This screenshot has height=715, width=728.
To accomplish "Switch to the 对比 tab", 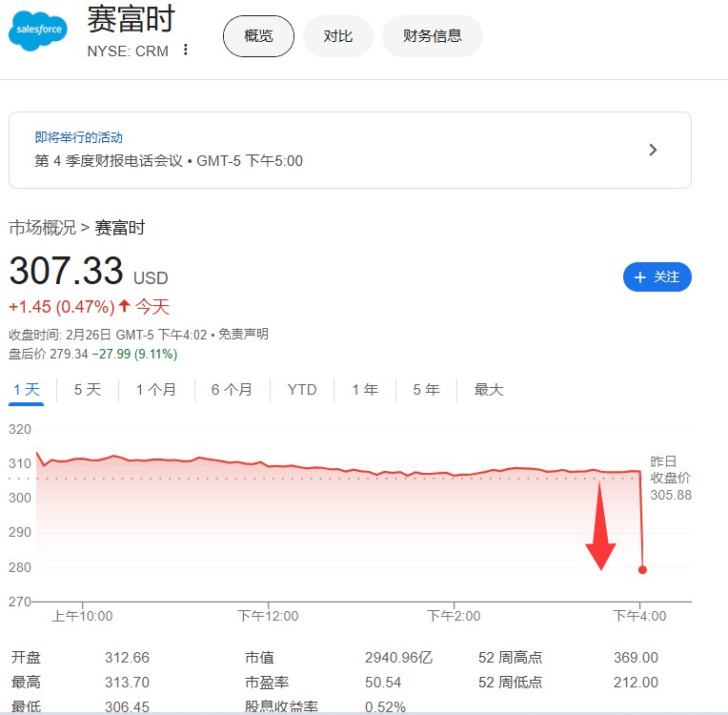I will 338,36.
